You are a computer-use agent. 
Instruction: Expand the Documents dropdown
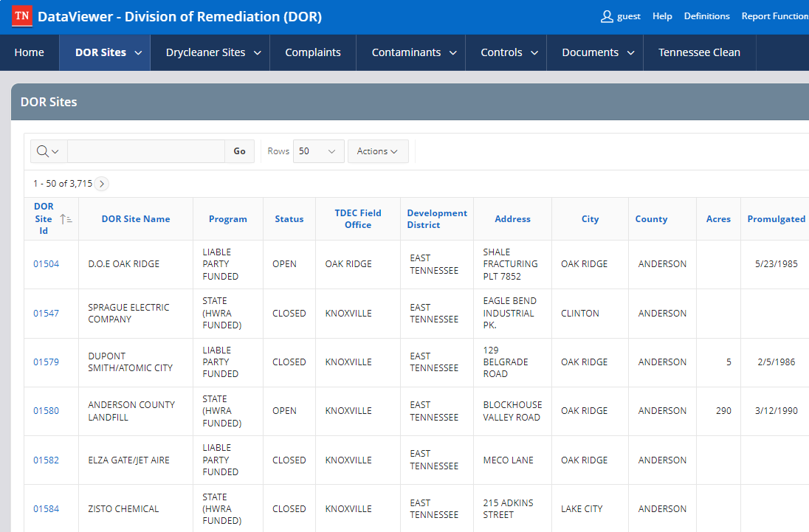[632, 52]
